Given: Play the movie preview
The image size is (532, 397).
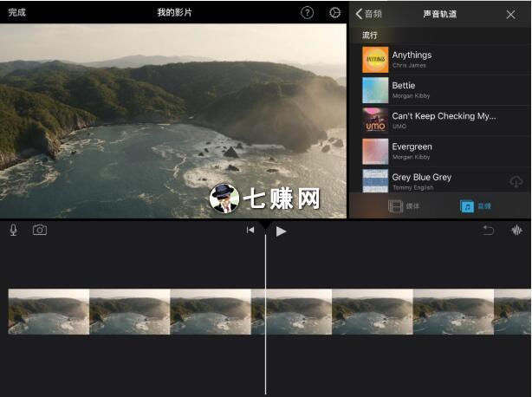Looking at the screenshot, I should [x=281, y=231].
